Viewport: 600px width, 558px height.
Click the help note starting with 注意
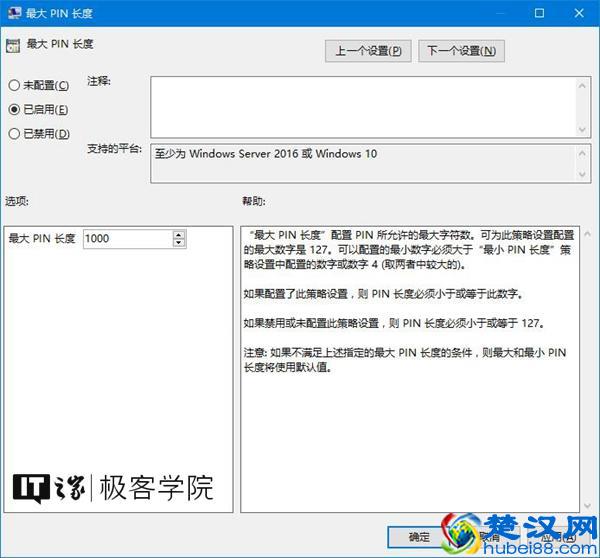(x=405, y=360)
